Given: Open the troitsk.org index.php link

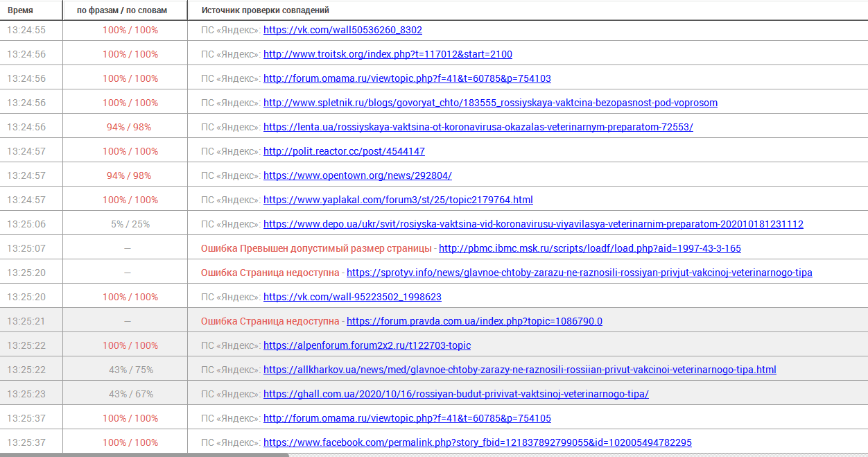Looking at the screenshot, I should click(x=388, y=54).
